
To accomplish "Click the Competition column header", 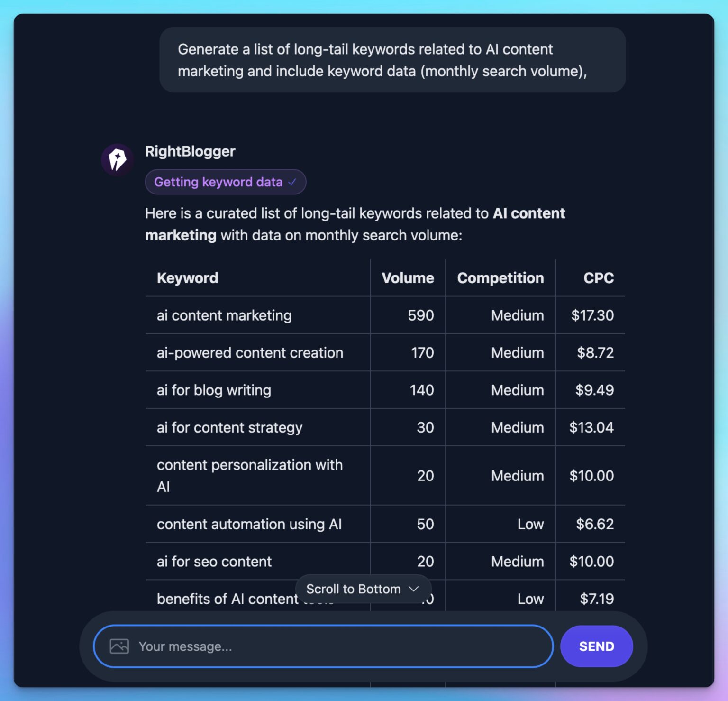I will [x=500, y=278].
